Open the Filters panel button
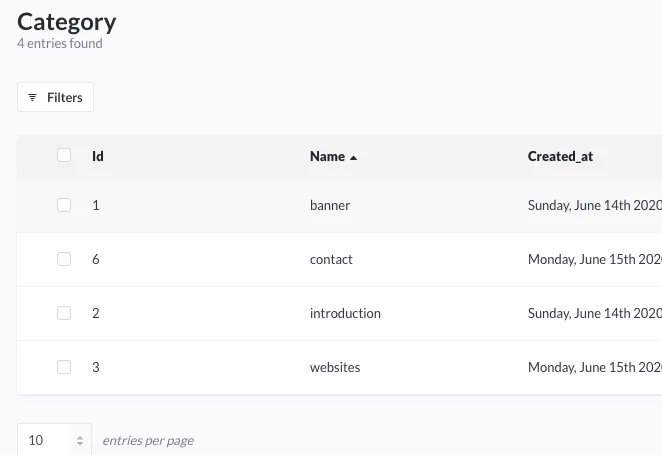The image size is (662, 455). (x=55, y=97)
